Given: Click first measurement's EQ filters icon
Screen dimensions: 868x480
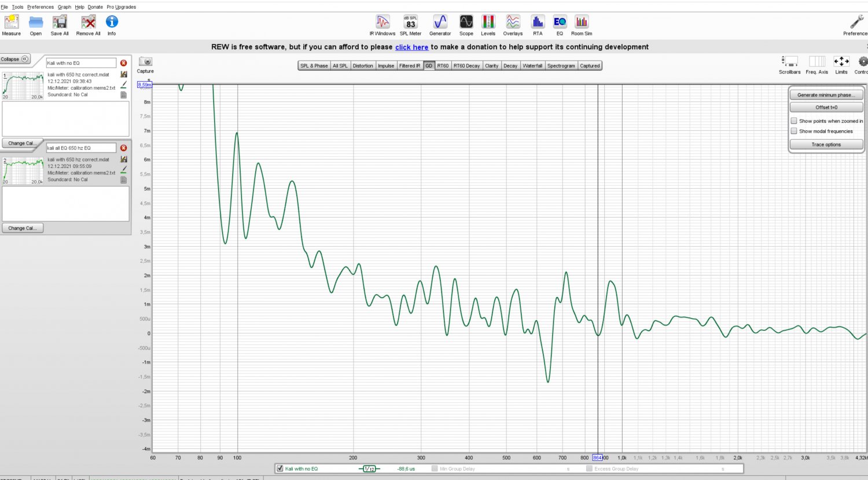Looking at the screenshot, I should coord(124,74).
